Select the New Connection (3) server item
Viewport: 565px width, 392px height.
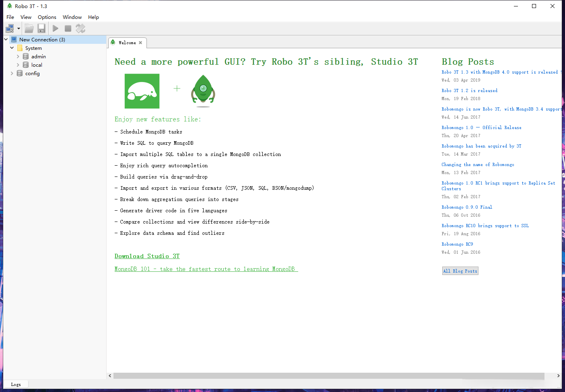(42, 40)
